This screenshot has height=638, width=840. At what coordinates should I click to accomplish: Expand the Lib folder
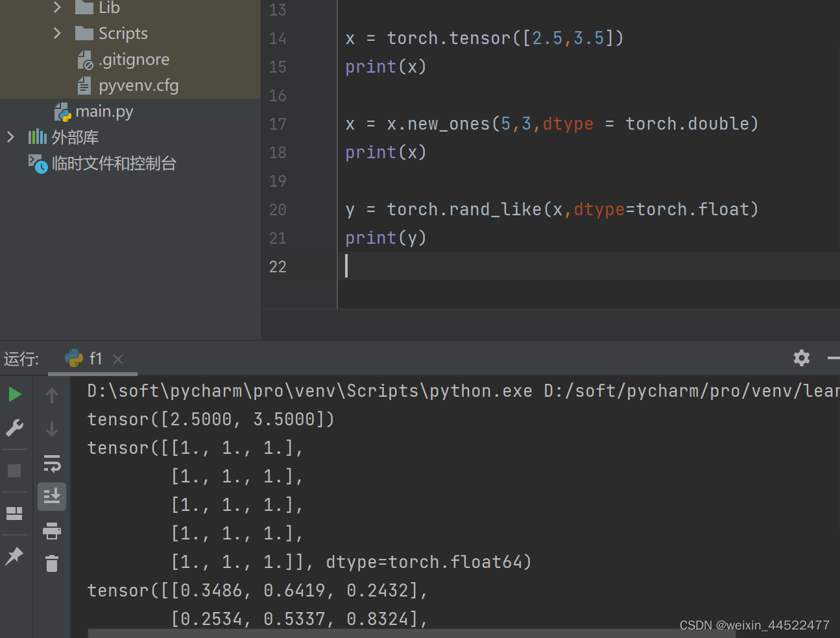(57, 7)
